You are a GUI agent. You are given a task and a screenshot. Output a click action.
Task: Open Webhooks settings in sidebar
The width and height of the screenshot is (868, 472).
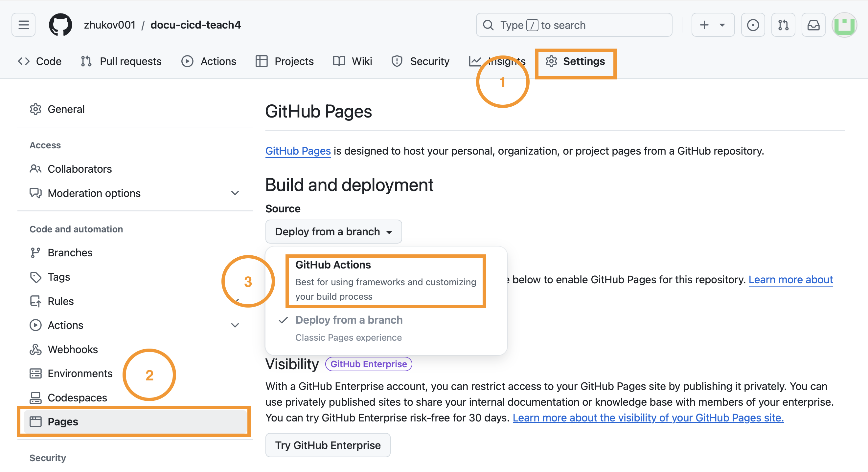tap(73, 349)
